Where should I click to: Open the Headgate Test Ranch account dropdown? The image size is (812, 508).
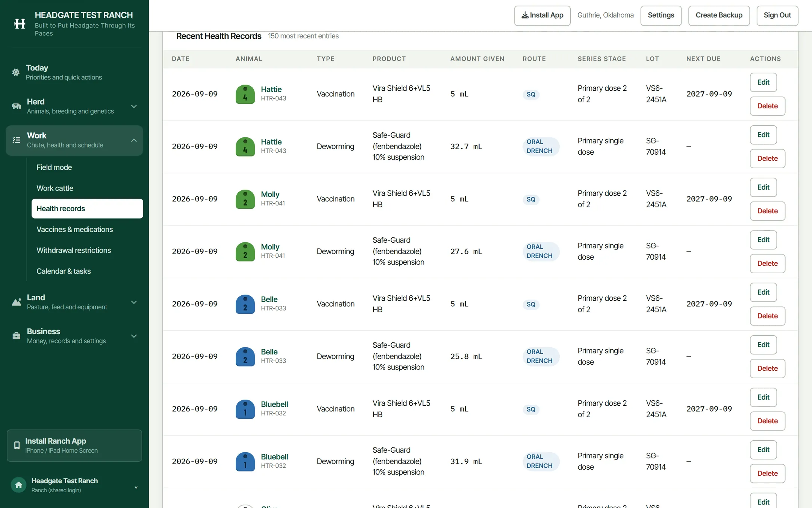(136, 487)
